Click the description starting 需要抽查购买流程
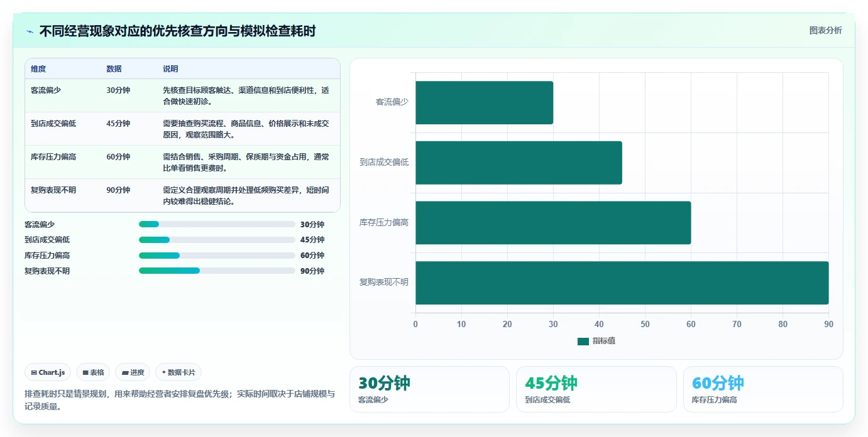Viewport: 868px width, 437px height. (x=246, y=129)
